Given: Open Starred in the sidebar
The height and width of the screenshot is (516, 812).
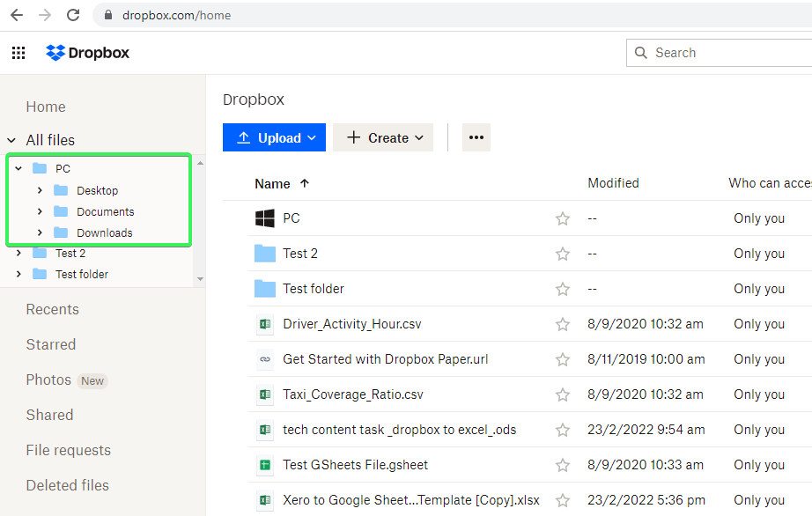Looking at the screenshot, I should click(x=51, y=344).
